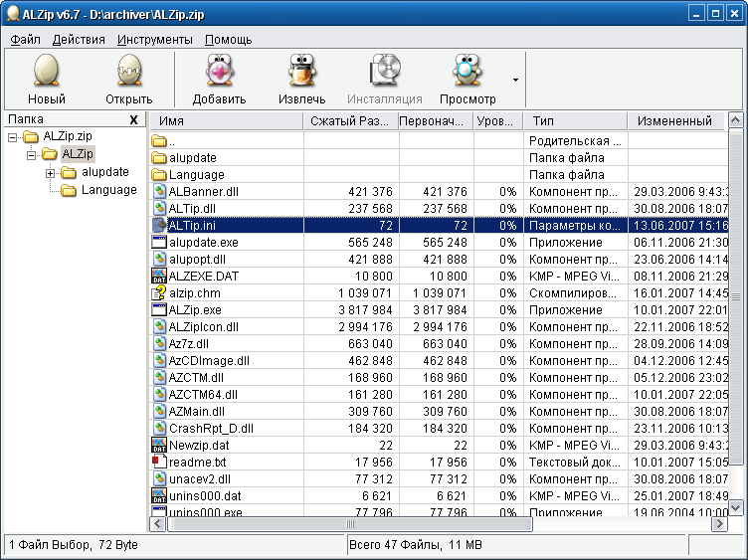Click the Просмотр toolbar icon
Image resolution: width=748 pixels, height=560 pixels.
467,73
